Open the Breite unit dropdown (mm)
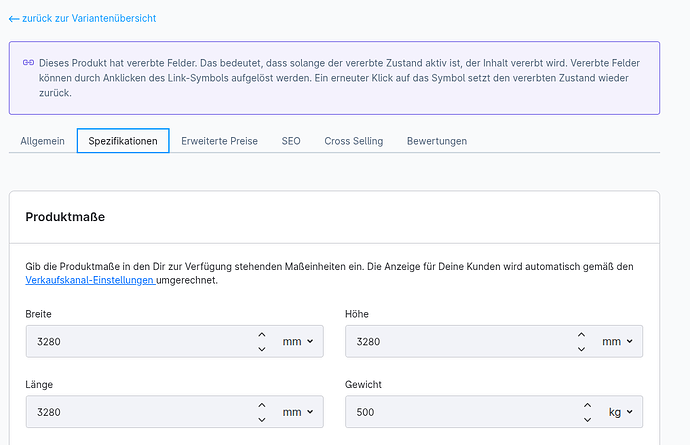 point(298,342)
